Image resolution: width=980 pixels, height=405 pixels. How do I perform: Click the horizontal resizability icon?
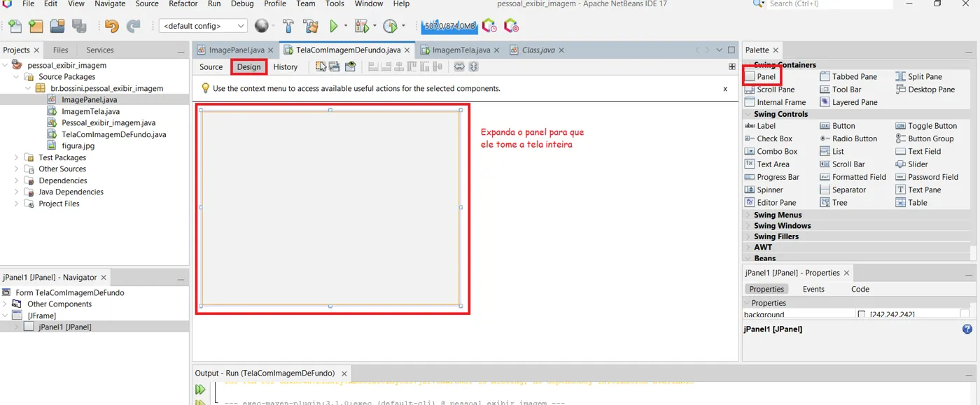(x=459, y=66)
